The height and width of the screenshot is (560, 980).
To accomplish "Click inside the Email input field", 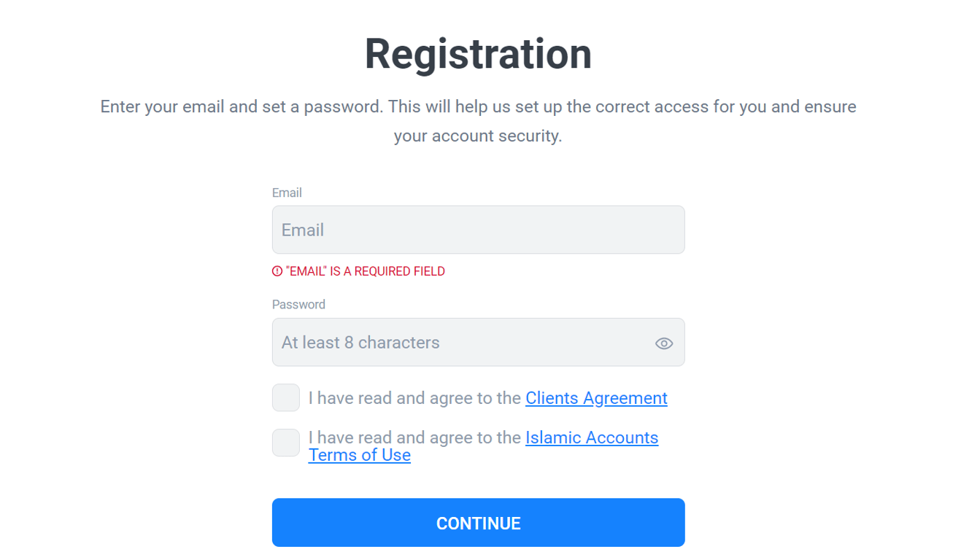I will coord(478,229).
